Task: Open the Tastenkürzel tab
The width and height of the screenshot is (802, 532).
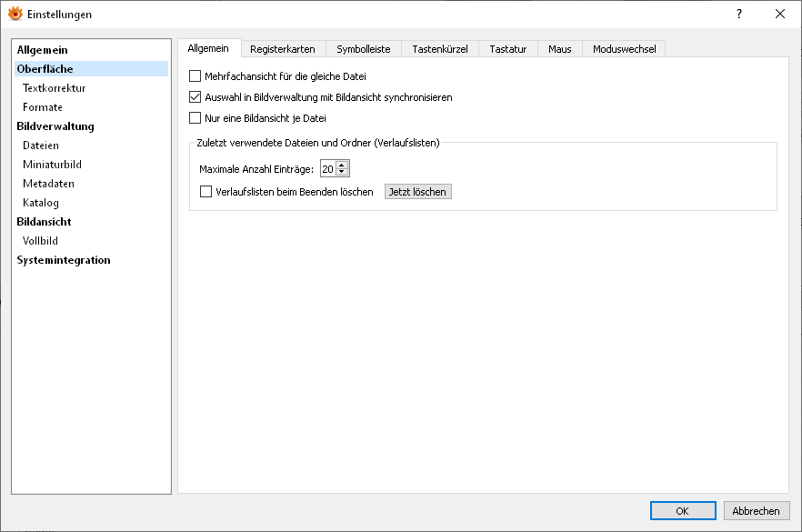Action: [x=440, y=49]
